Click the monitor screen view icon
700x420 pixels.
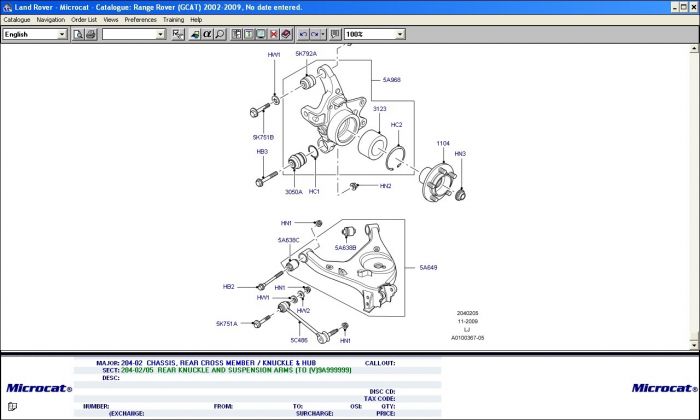click(261, 34)
